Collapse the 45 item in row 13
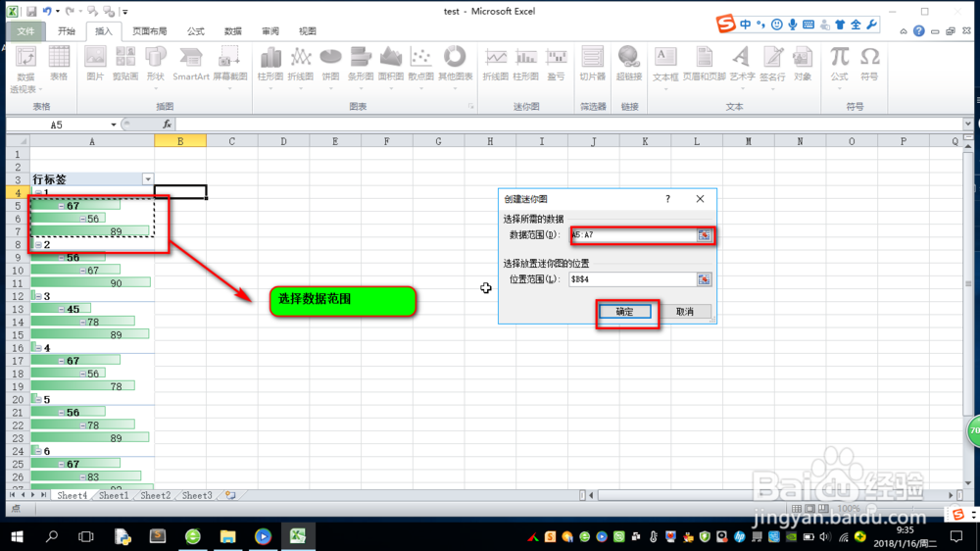Viewport: 980px width, 551px height. point(61,309)
